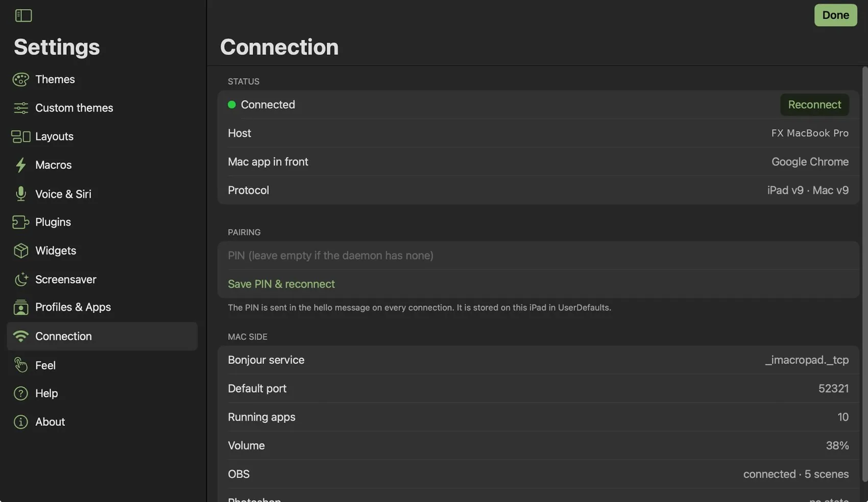868x502 pixels.
Task: Click protocol value 'iPad v9 · Mac v9'
Action: (x=808, y=190)
